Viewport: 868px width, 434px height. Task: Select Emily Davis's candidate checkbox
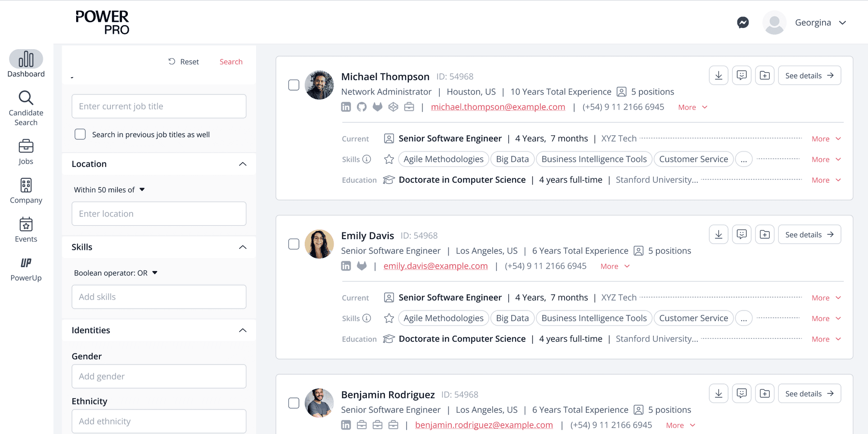[x=294, y=244]
